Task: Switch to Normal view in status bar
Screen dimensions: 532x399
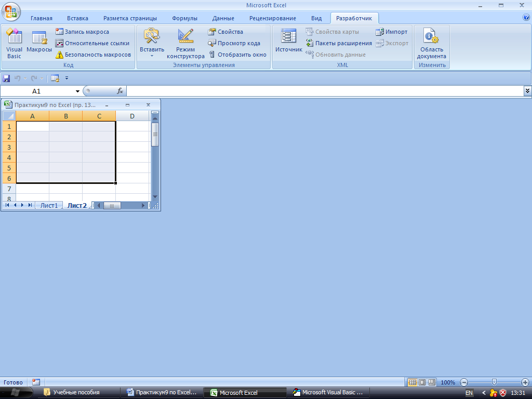Action: tap(413, 382)
